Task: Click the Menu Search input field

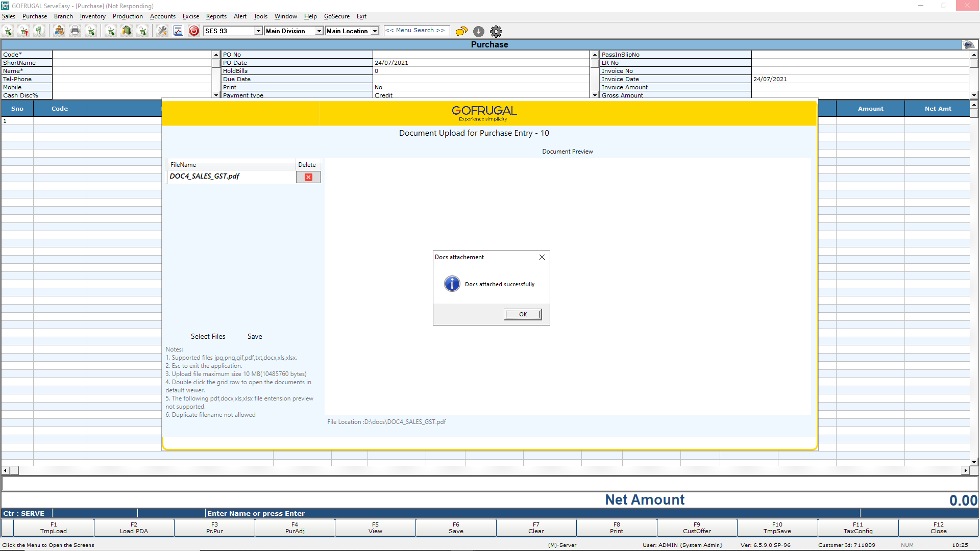Action: click(416, 31)
